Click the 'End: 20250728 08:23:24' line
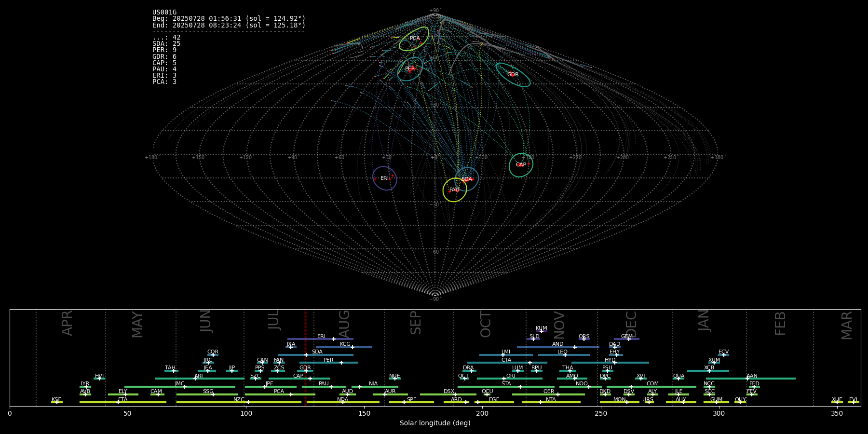The image size is (868, 434). [229, 25]
